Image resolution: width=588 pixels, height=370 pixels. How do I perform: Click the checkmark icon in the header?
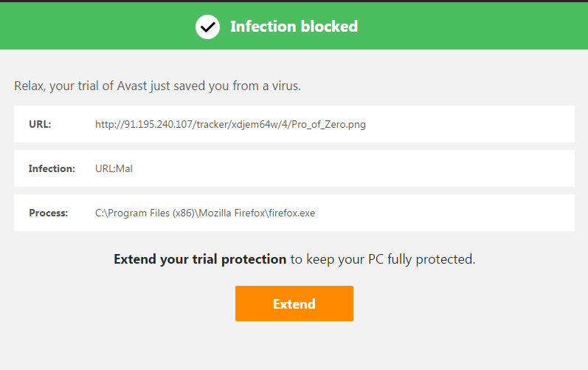point(207,27)
